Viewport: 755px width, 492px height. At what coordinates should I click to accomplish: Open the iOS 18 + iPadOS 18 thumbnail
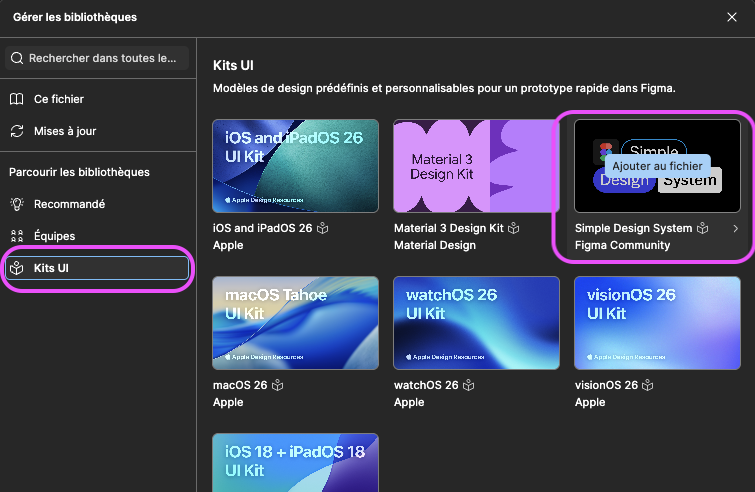tap(295, 462)
